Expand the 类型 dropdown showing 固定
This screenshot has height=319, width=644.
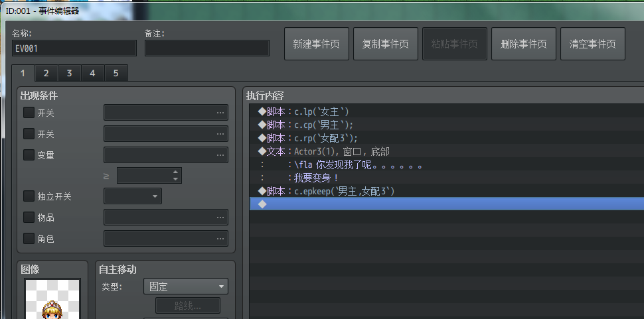click(186, 287)
